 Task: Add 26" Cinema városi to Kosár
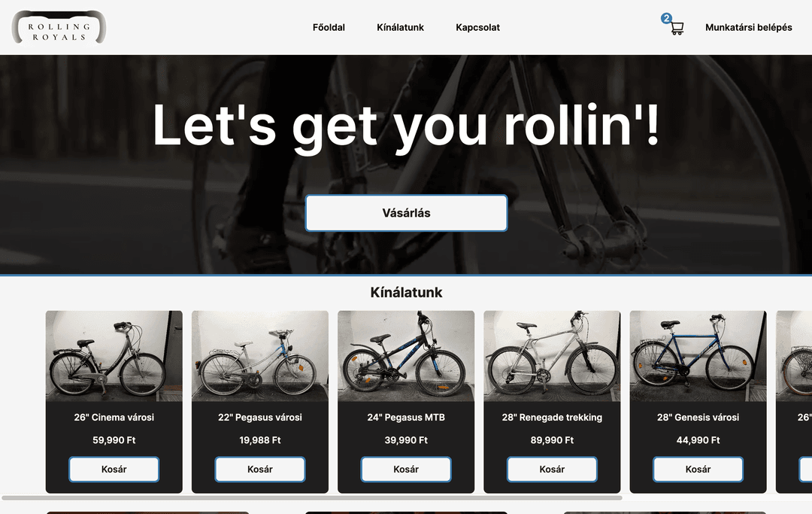(x=114, y=470)
